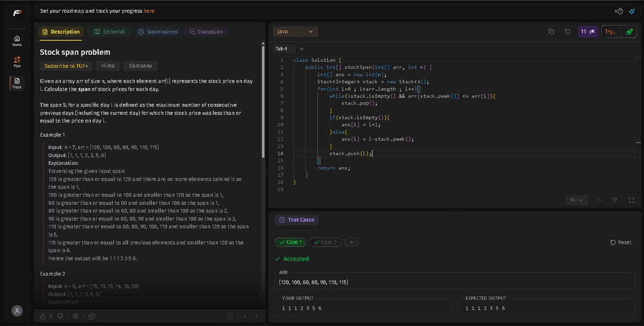Reset the code with the circular arrow
This screenshot has width=644, height=326.
click(x=567, y=32)
